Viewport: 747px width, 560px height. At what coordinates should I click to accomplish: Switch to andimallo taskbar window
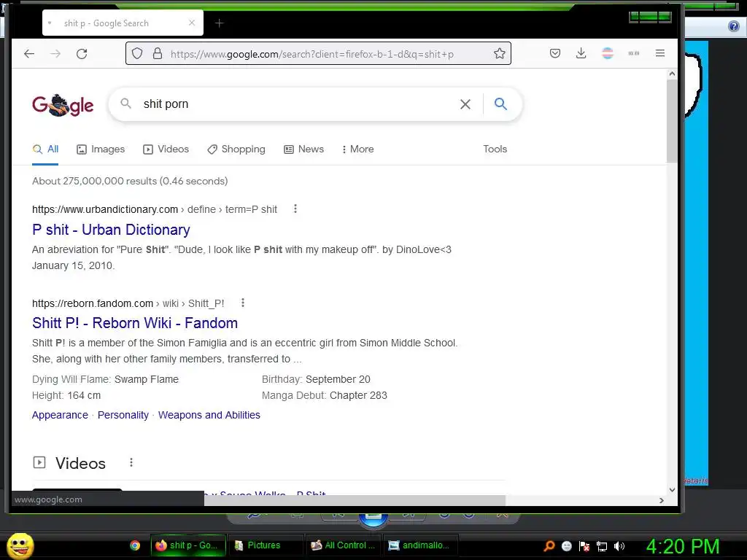click(421, 545)
